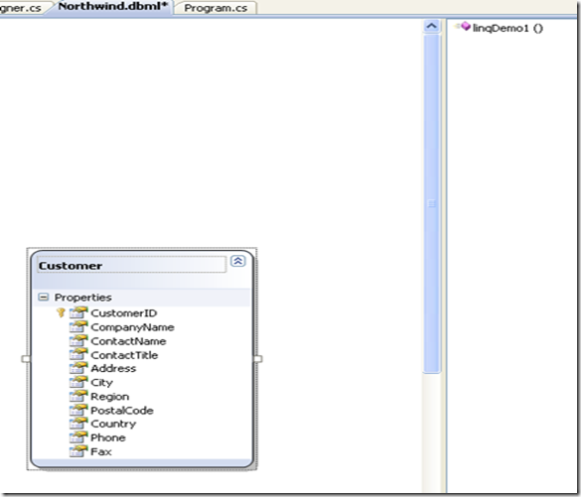Click the column icon next to Phone

78,438
